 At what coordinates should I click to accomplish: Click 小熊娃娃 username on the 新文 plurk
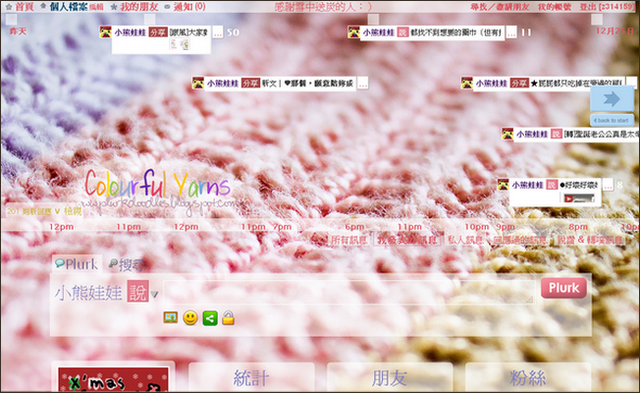pos(222,84)
